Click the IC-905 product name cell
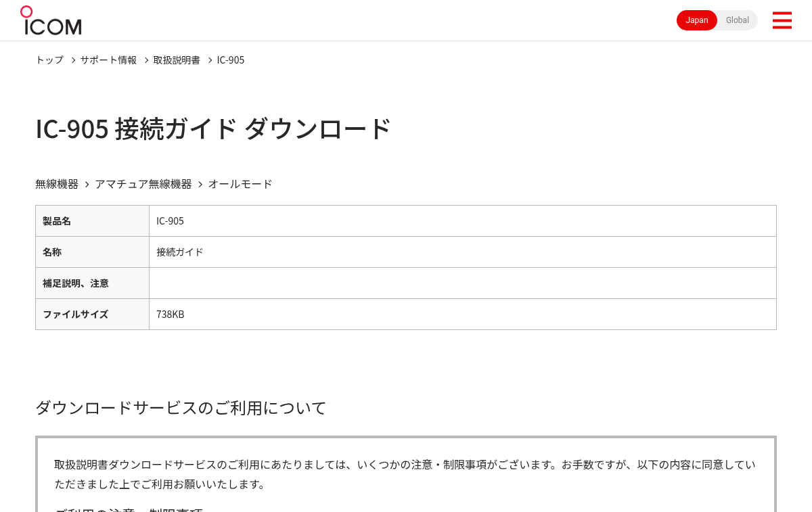 (463, 221)
